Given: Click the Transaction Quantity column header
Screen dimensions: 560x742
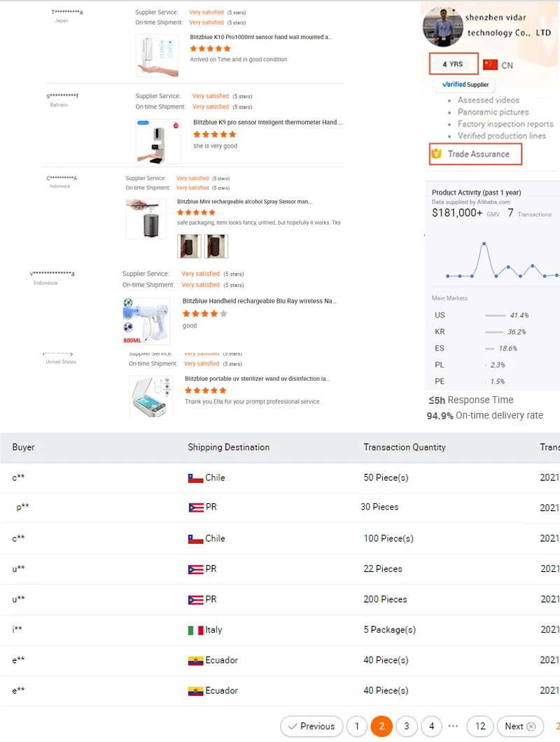Looking at the screenshot, I should [405, 447].
